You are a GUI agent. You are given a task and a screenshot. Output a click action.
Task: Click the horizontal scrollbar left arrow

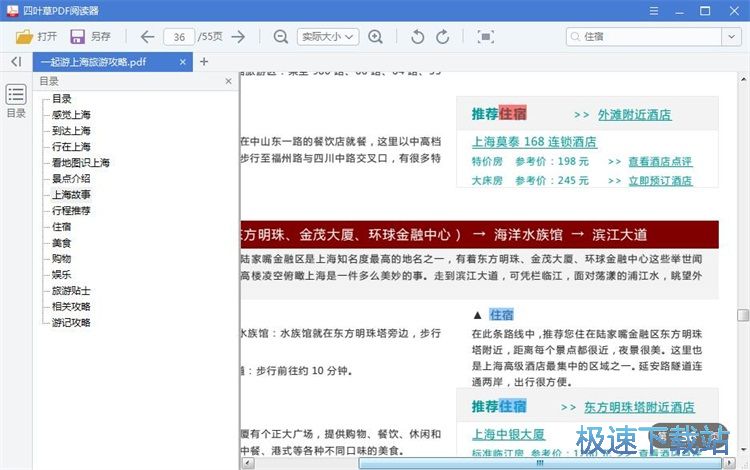[x=247, y=463]
